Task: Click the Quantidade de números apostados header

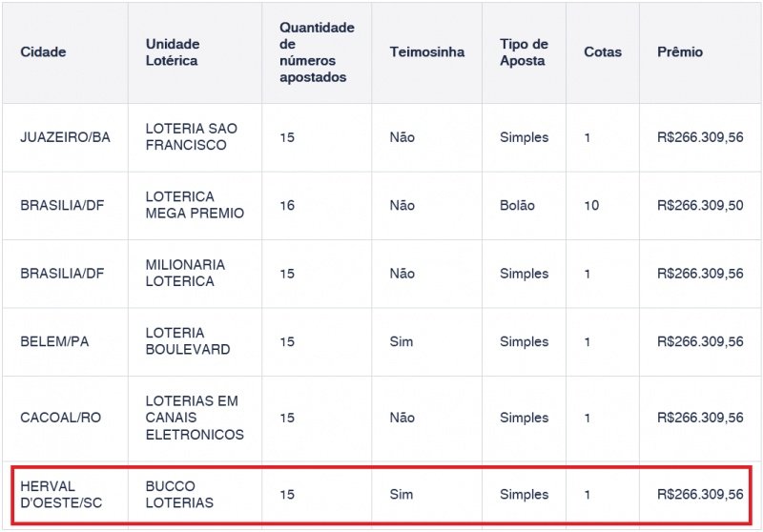Action: (x=317, y=52)
